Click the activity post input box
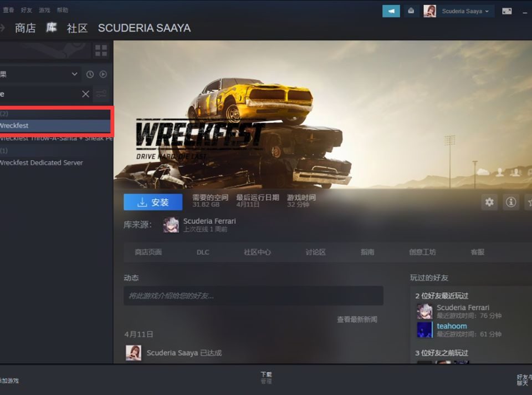 click(253, 296)
